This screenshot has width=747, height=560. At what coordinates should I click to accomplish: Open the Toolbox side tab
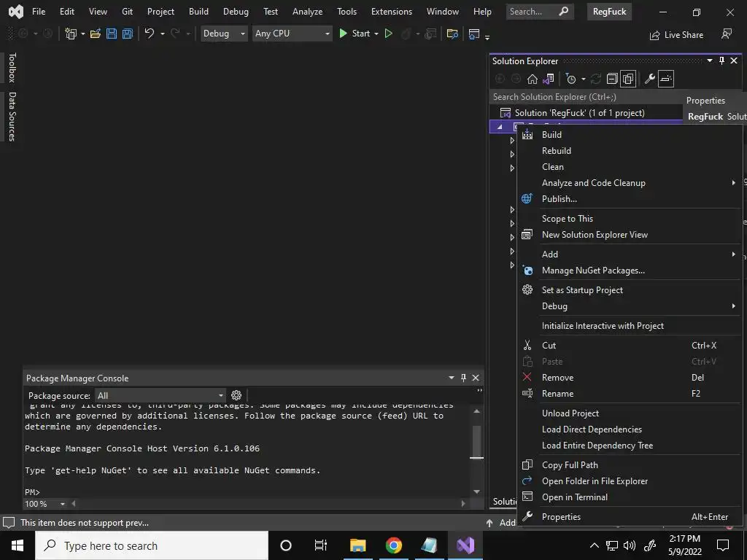coord(12,68)
